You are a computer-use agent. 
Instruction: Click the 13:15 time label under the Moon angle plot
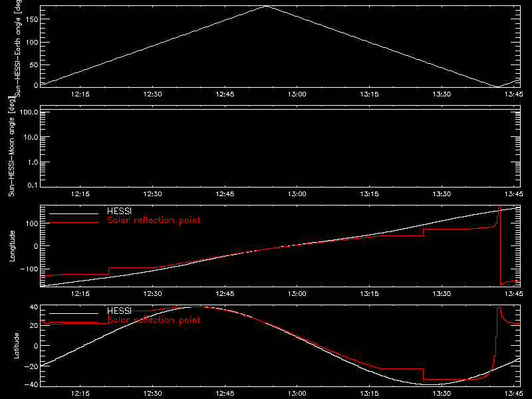coord(369,194)
